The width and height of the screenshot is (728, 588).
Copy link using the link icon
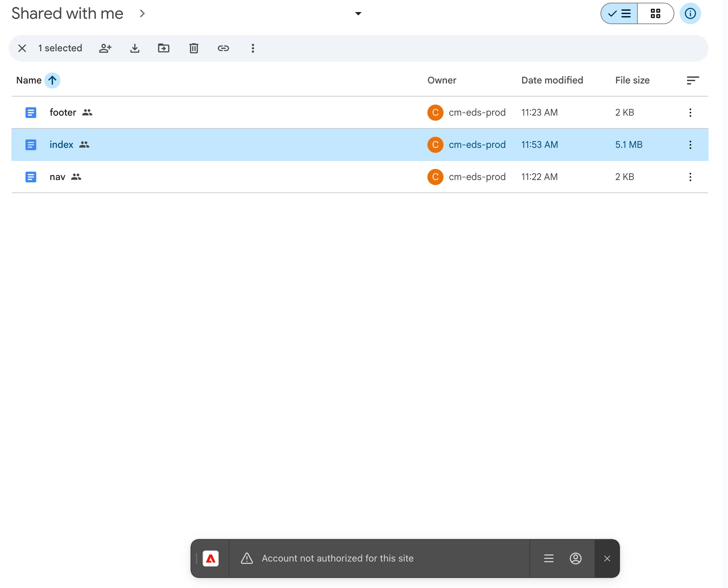pos(223,48)
